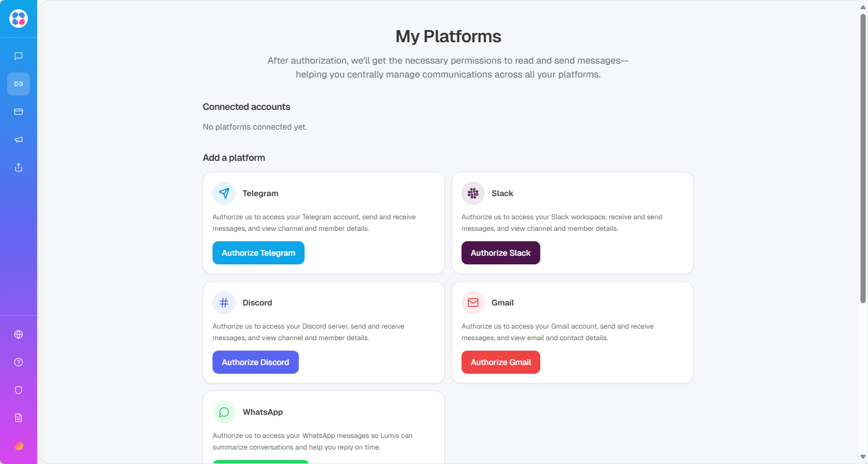Image resolution: width=868 pixels, height=464 pixels.
Task: Click the Authorize Discord button
Action: [x=255, y=362]
